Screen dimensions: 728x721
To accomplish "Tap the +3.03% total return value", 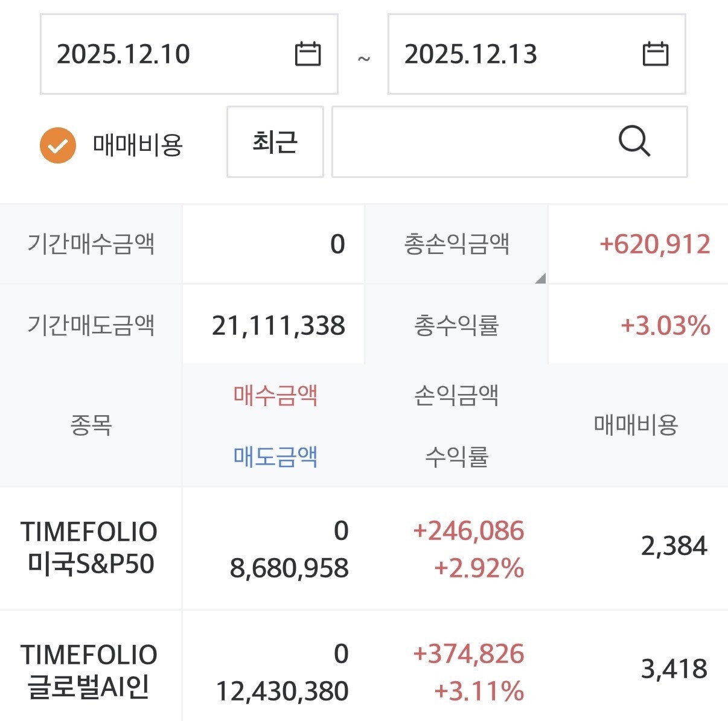I will [x=665, y=326].
